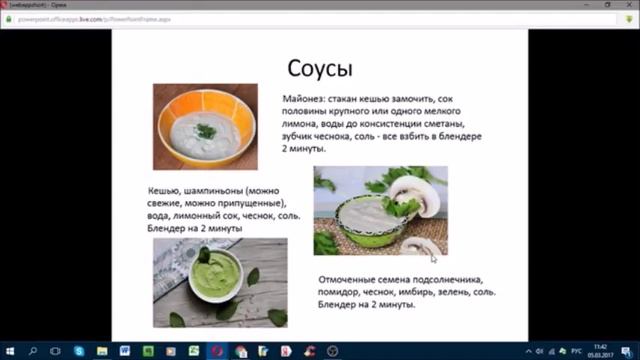This screenshot has height=360, width=640.
Task: Open Task View on the taskbar
Action: pyautogui.click(x=55, y=351)
